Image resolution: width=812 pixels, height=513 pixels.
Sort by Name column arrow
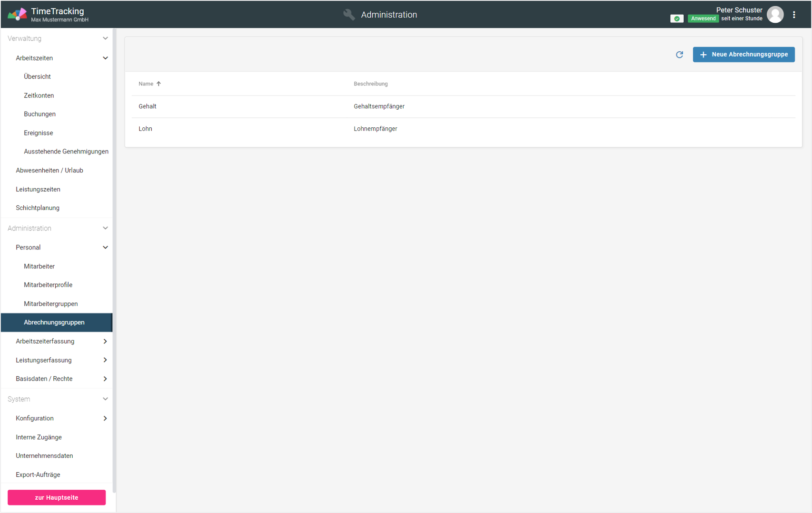159,84
